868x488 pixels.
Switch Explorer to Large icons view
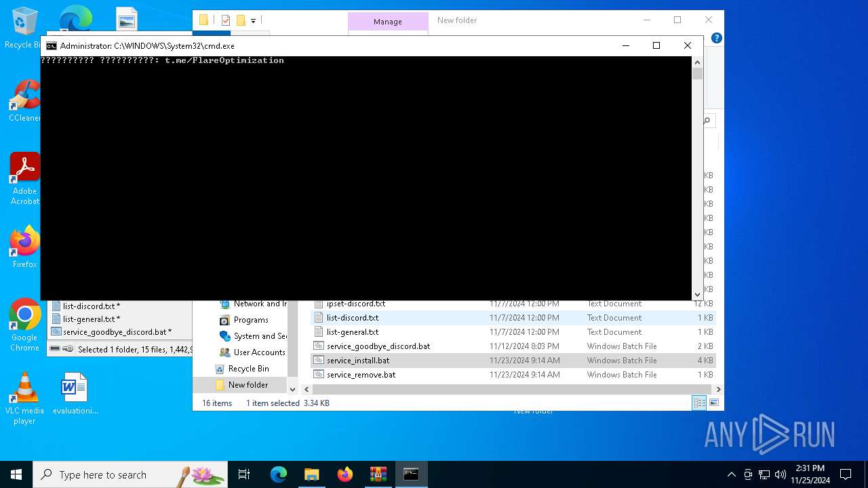click(713, 403)
